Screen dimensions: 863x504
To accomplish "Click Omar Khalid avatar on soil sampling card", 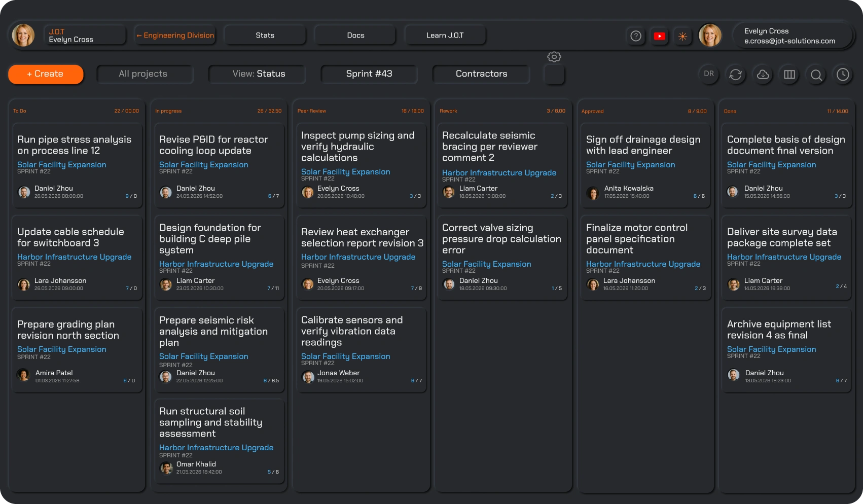I will point(166,467).
